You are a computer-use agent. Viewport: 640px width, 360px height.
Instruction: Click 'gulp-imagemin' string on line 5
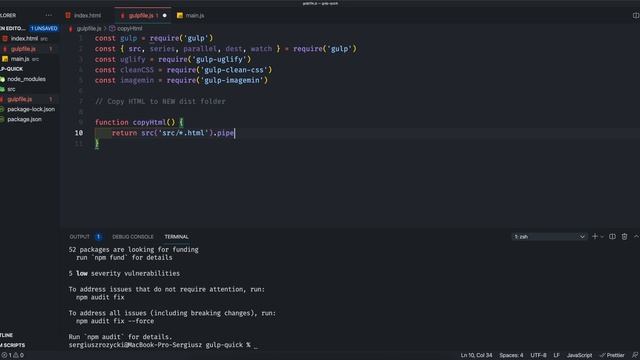tap(231, 80)
